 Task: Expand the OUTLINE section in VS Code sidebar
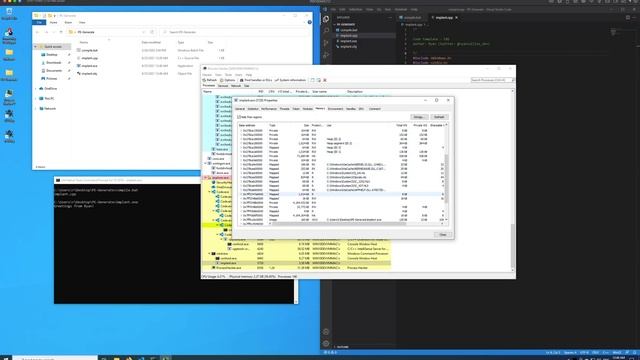342,347
